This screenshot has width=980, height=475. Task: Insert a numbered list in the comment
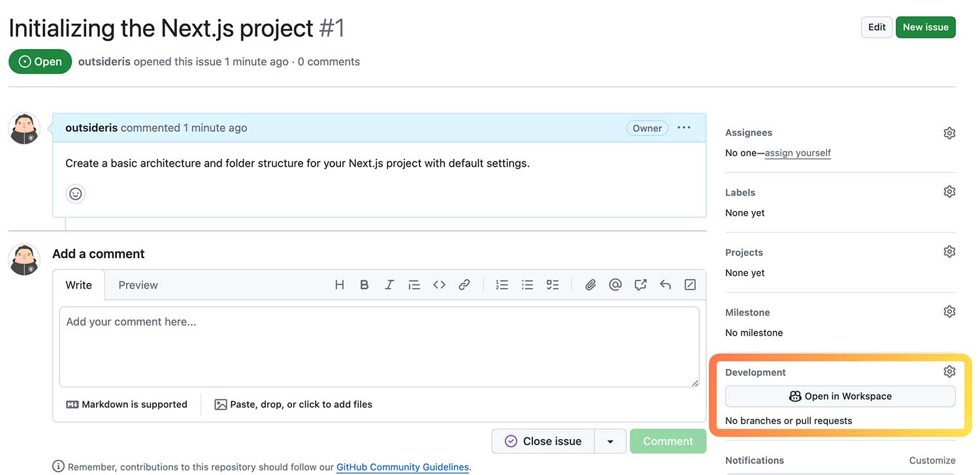(502, 285)
